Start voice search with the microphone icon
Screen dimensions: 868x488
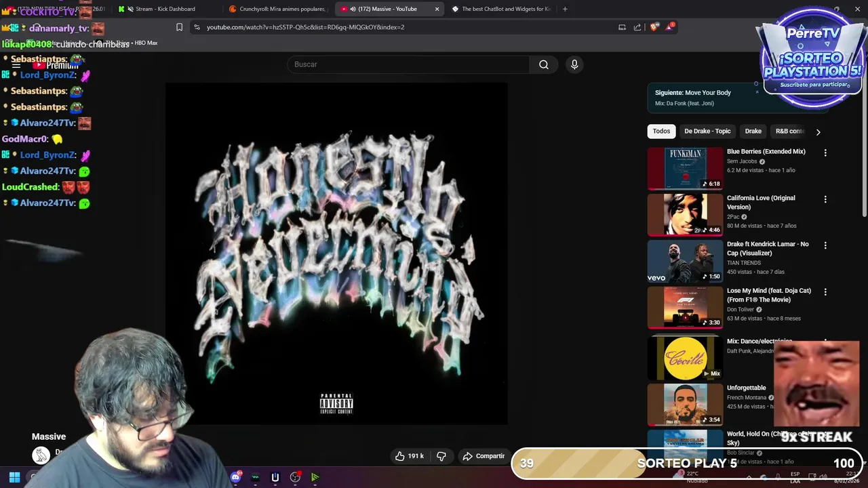(x=574, y=64)
